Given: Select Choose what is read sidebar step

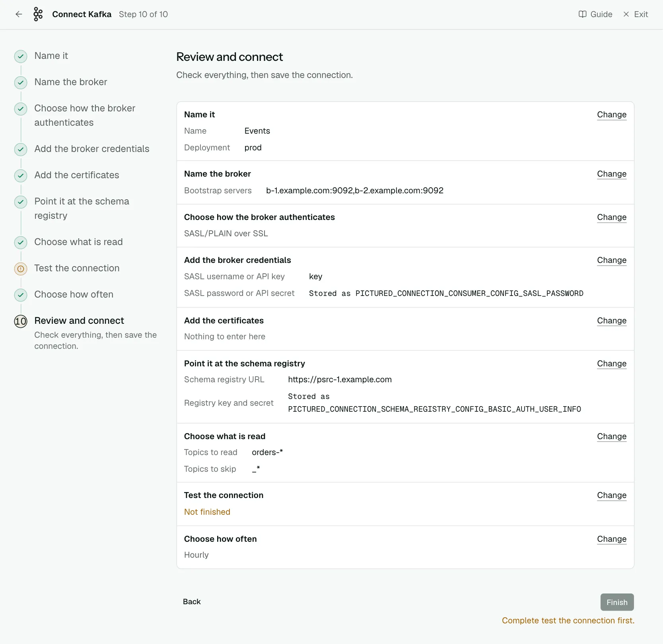Looking at the screenshot, I should (x=78, y=242).
